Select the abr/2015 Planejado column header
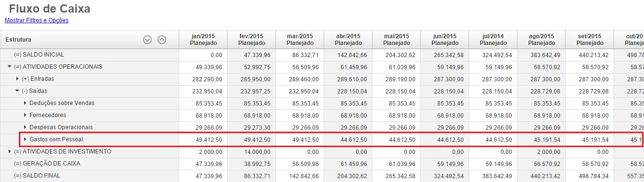 click(x=348, y=40)
